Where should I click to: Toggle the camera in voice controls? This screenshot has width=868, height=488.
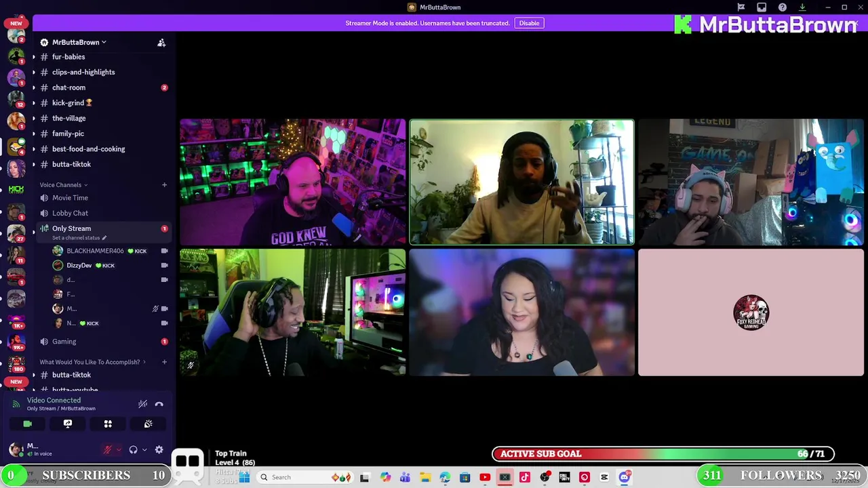click(27, 424)
